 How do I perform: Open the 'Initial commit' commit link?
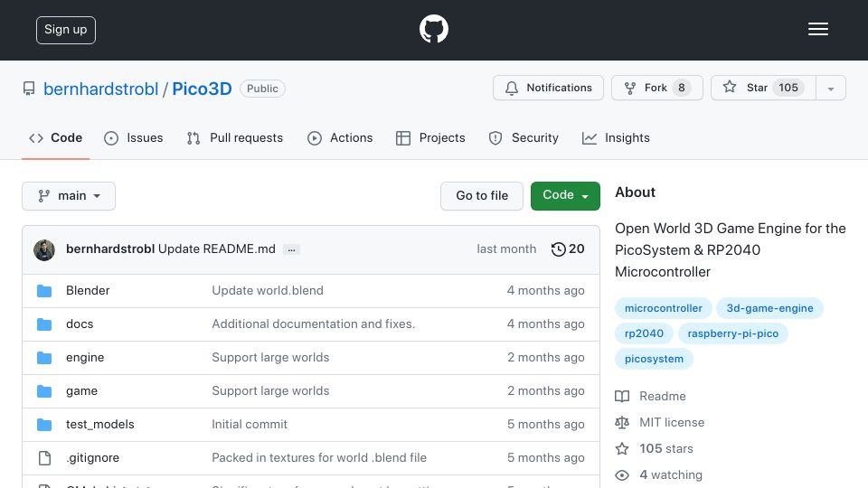250,425
